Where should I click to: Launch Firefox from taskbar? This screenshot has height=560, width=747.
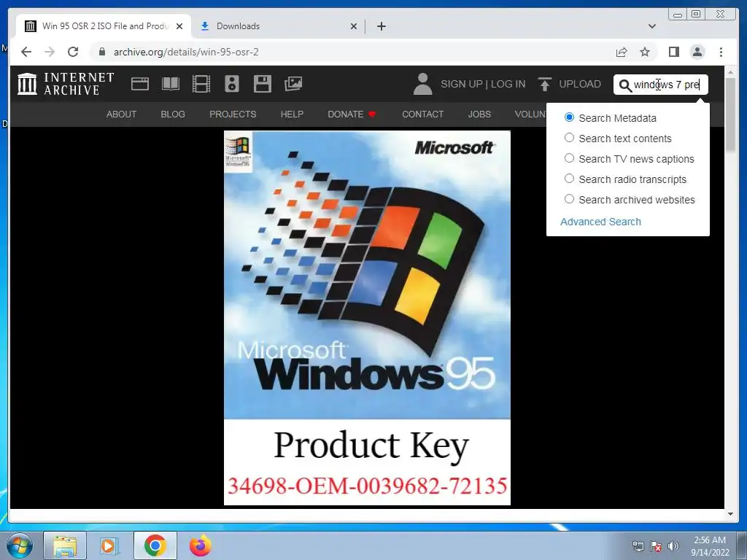pos(201,545)
